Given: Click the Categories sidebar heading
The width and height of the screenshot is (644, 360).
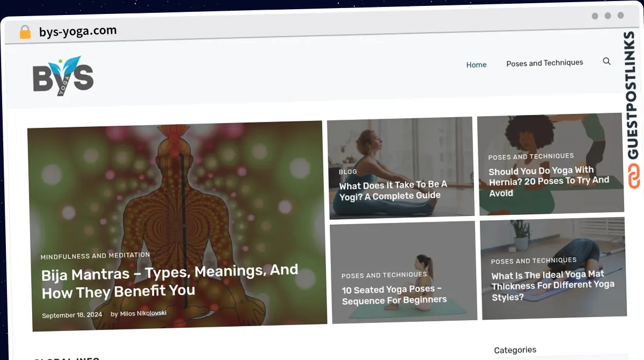Looking at the screenshot, I should pos(515,350).
